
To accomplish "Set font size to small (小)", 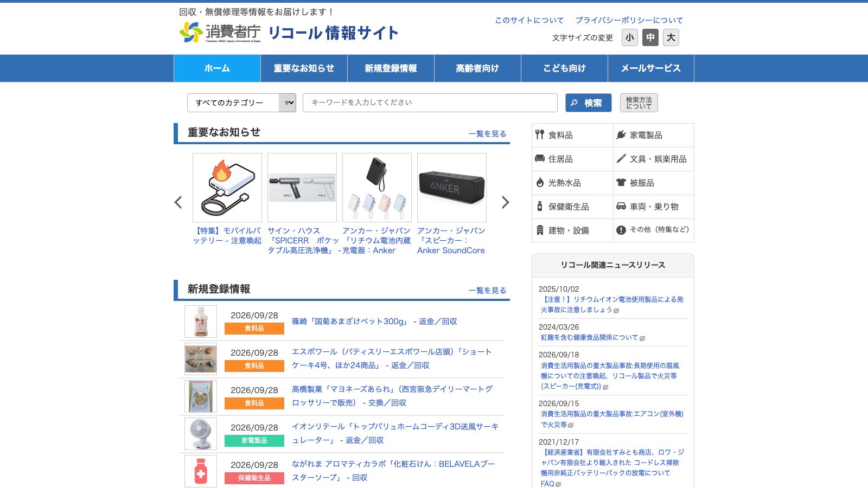I will pos(630,37).
